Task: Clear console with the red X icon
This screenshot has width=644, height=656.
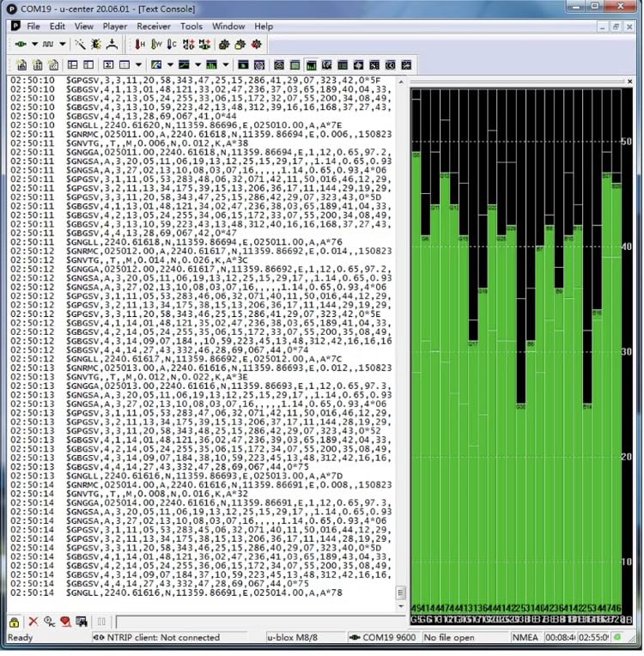Action: click(x=33, y=622)
